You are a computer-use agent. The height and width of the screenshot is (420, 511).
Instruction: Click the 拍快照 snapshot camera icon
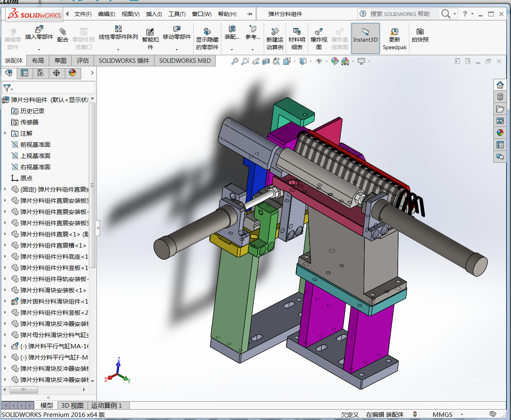[x=420, y=32]
